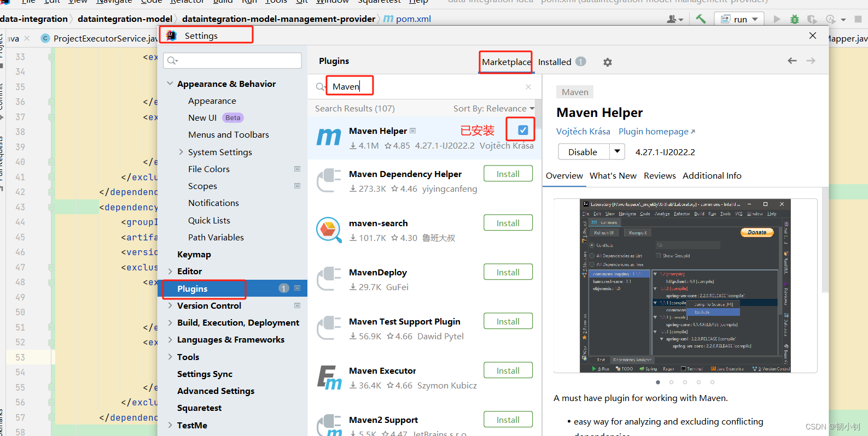Click the project-level icon beside Scopes
868x436 pixels.
[x=298, y=186]
